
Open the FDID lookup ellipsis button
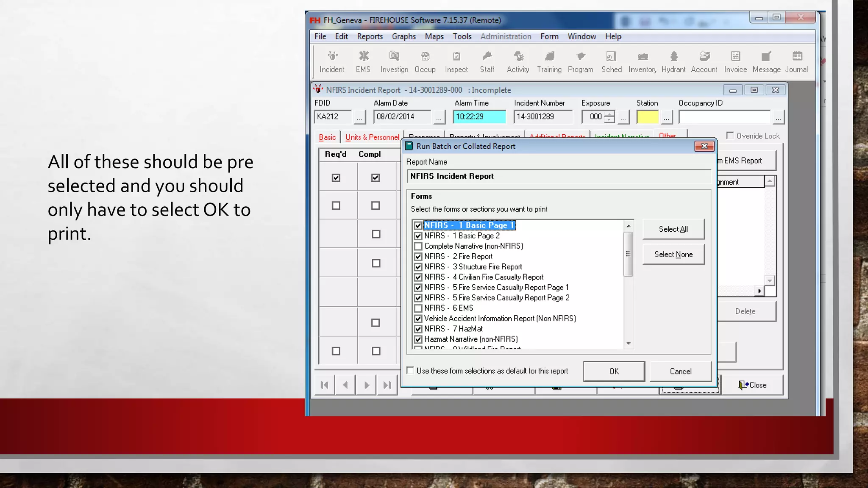pyautogui.click(x=359, y=117)
